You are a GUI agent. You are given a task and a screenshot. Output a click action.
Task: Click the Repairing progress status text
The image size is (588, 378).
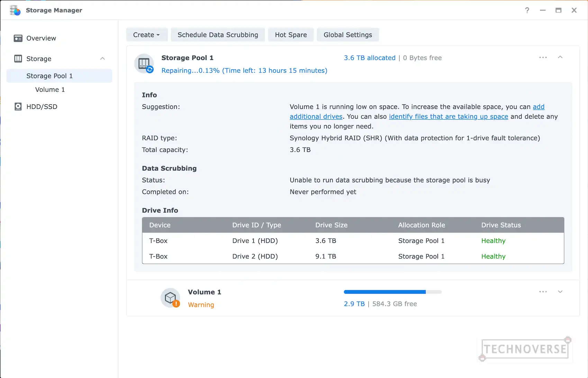pos(244,71)
